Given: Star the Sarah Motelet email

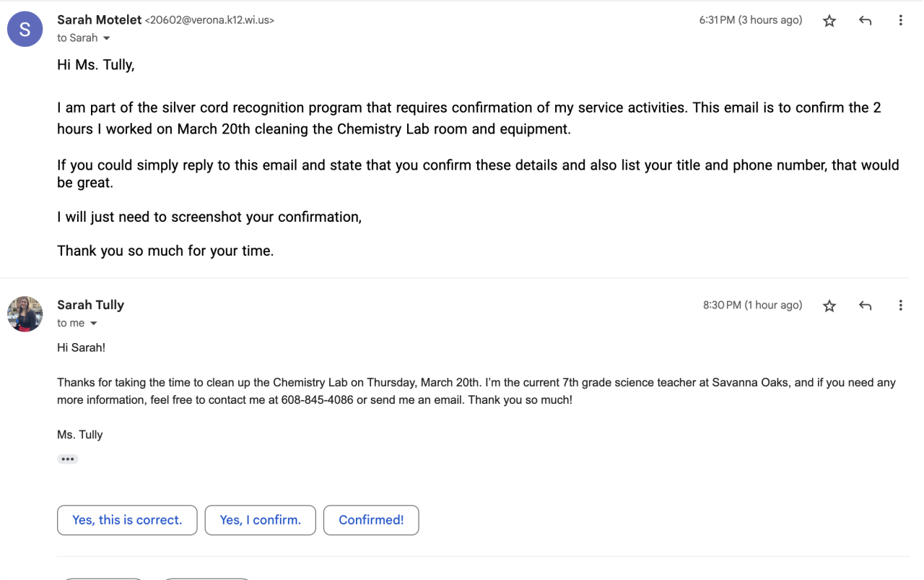Looking at the screenshot, I should 829,21.
